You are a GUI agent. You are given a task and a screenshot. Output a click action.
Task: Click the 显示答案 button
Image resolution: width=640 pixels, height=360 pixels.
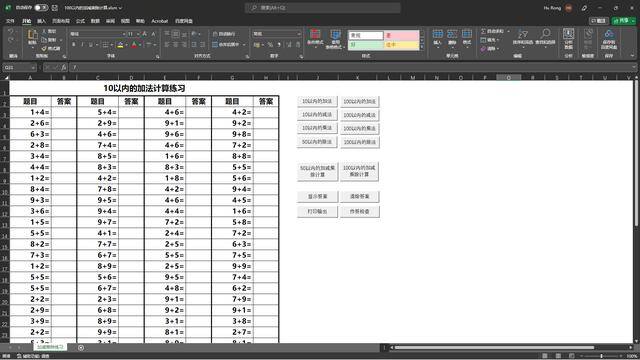tap(317, 196)
